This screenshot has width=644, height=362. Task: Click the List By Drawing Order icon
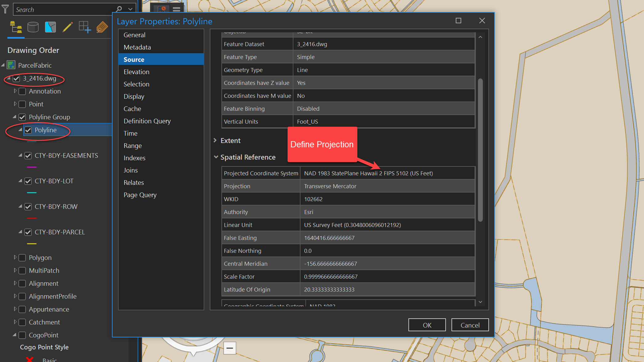[x=16, y=27]
